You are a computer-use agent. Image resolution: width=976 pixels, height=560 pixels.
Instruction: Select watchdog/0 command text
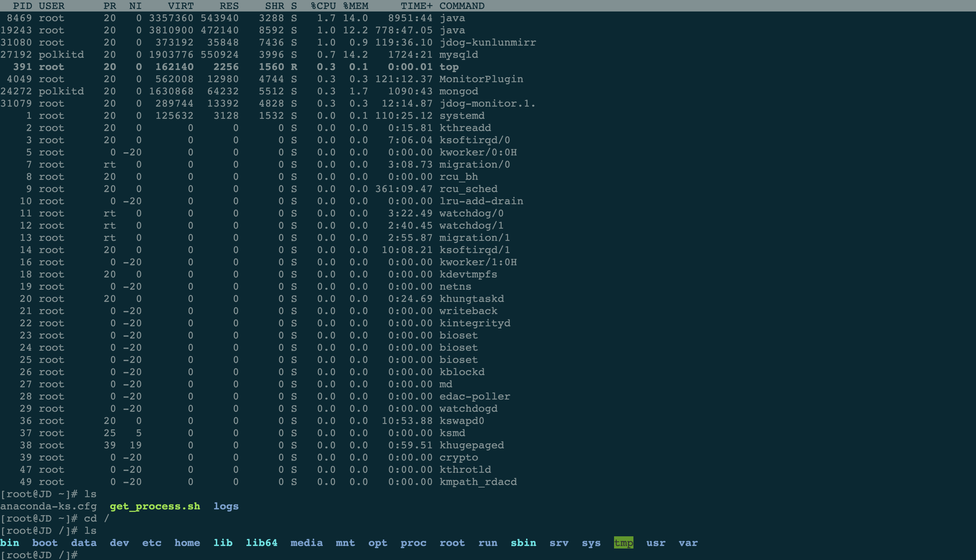471,214
